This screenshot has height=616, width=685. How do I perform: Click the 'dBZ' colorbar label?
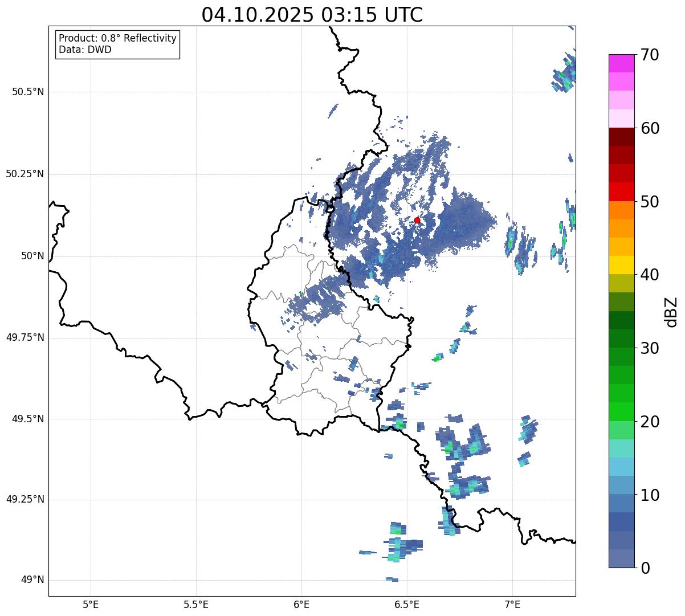(671, 311)
